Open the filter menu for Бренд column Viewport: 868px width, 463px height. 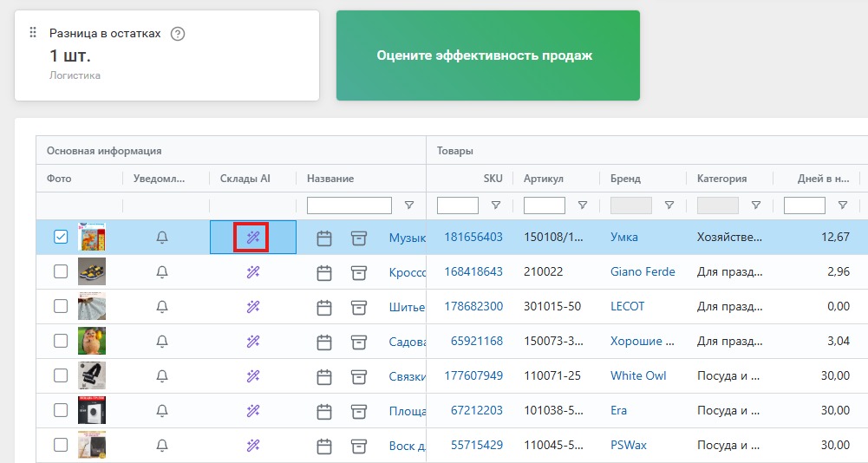669,205
